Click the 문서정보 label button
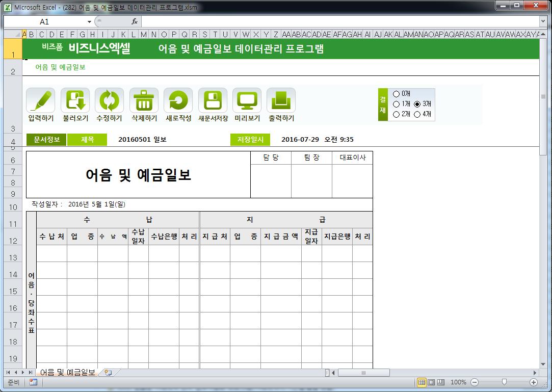Screen dimensions: 552x392 46,140
